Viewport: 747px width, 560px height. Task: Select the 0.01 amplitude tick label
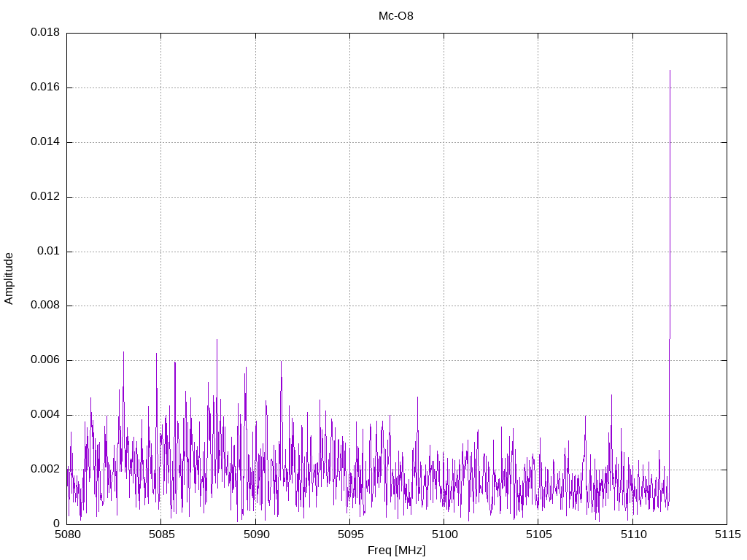pyautogui.click(x=48, y=252)
